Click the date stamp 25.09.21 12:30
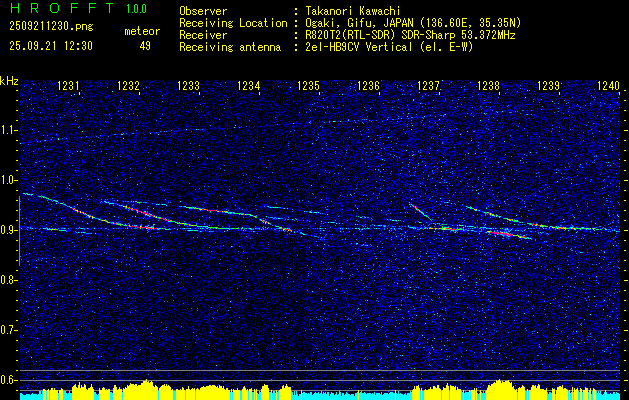This screenshot has height=400, width=629. click(x=51, y=46)
